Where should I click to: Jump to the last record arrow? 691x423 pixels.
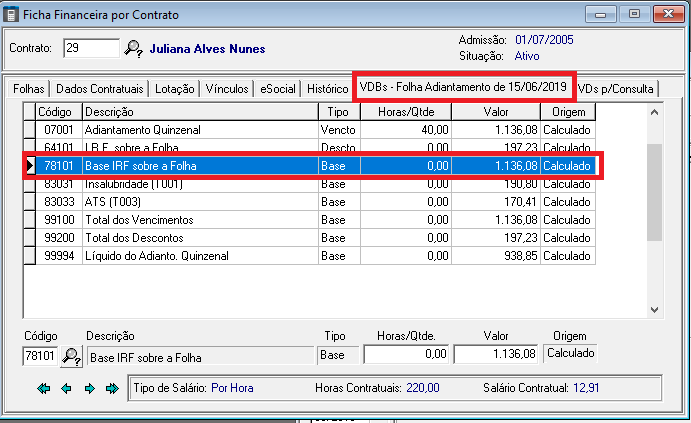coord(112,388)
